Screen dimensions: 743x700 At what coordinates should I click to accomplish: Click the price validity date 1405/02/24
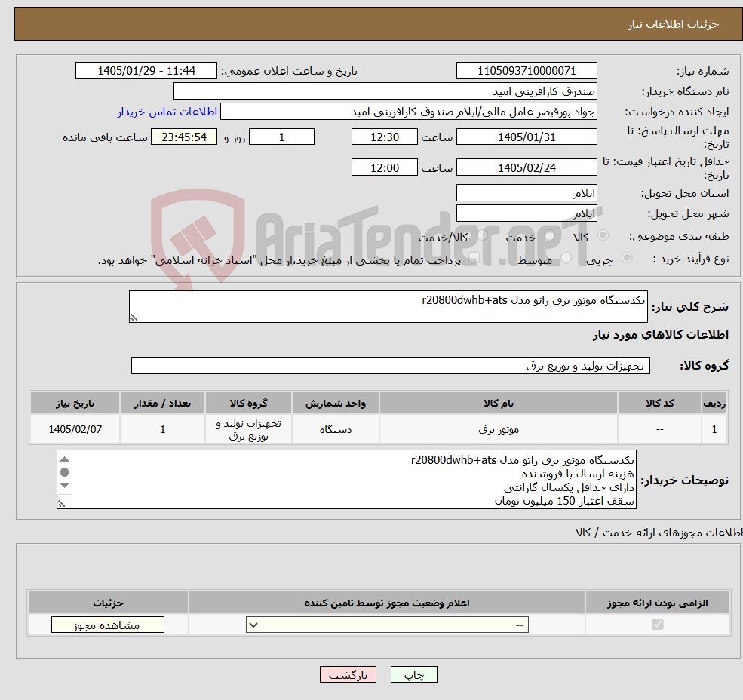click(x=527, y=167)
